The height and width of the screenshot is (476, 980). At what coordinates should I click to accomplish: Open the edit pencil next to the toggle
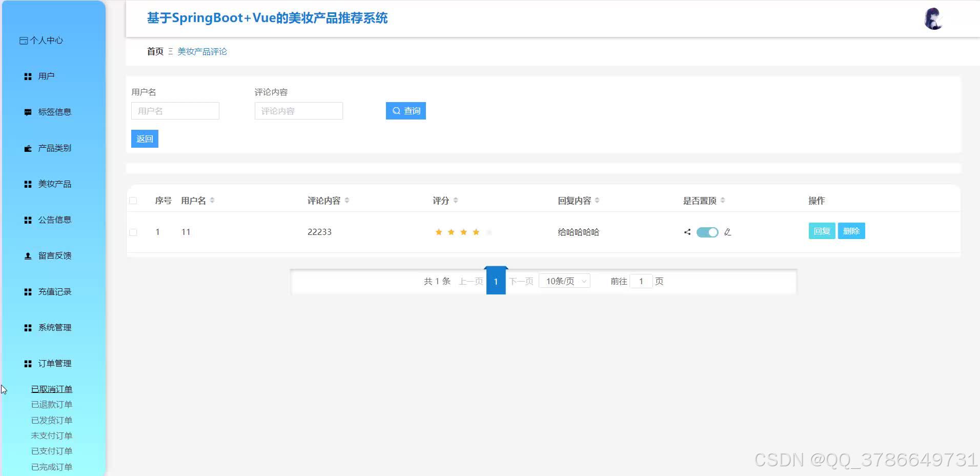click(x=728, y=232)
